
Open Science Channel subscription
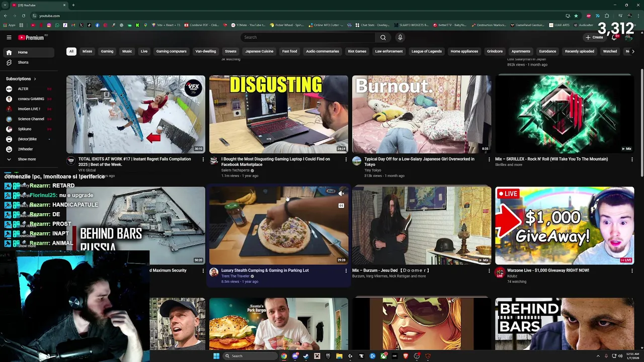[28, 119]
